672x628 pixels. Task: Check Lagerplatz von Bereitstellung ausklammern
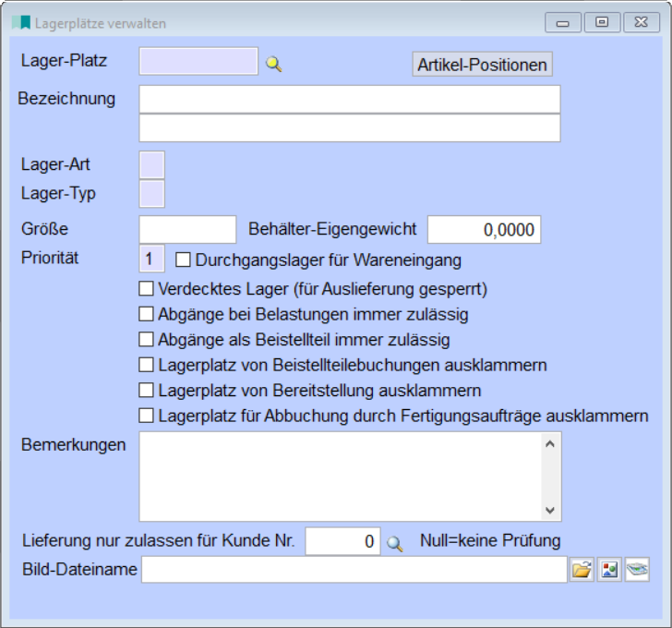pos(146,391)
